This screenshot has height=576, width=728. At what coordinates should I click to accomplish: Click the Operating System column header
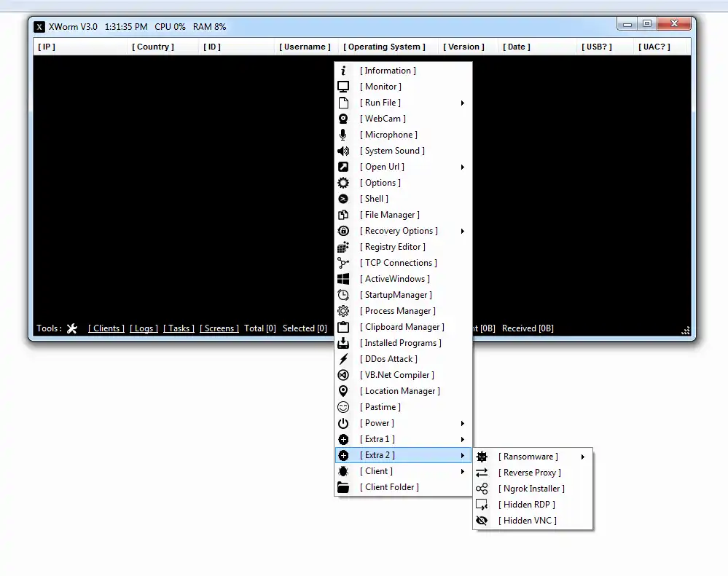point(384,47)
